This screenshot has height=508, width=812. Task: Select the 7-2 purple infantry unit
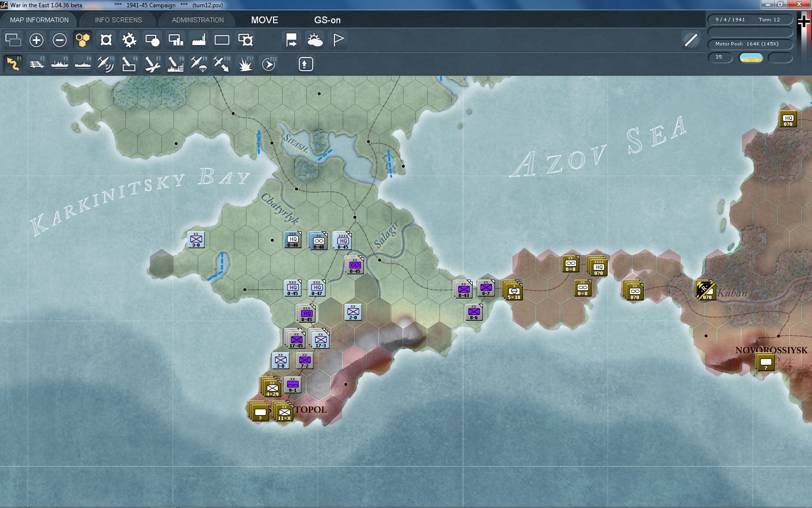pos(304,360)
